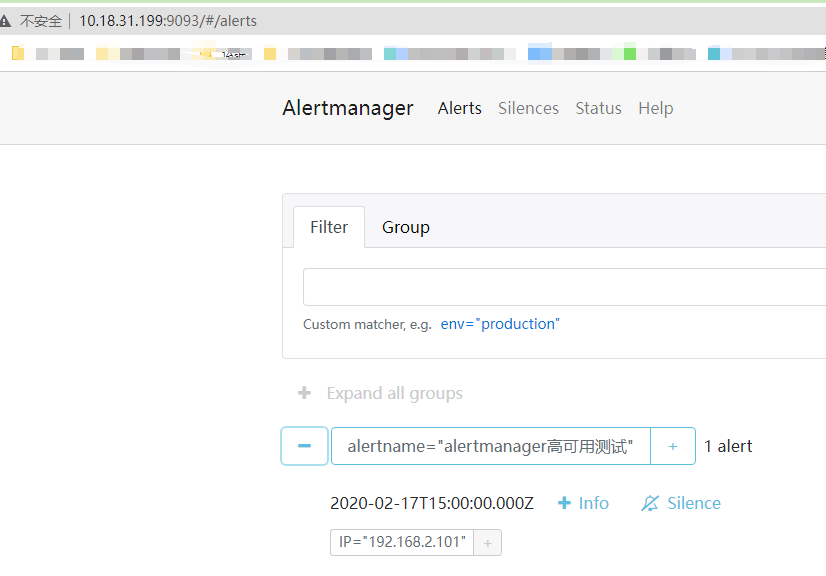Open the first bookmark folder icon
Screen dimensions: 826x576
pyautogui.click(x=18, y=53)
